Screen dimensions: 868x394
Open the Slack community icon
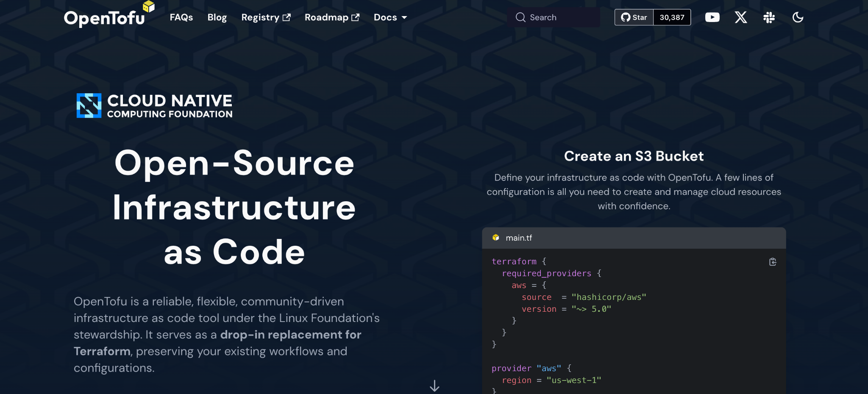[x=769, y=17]
